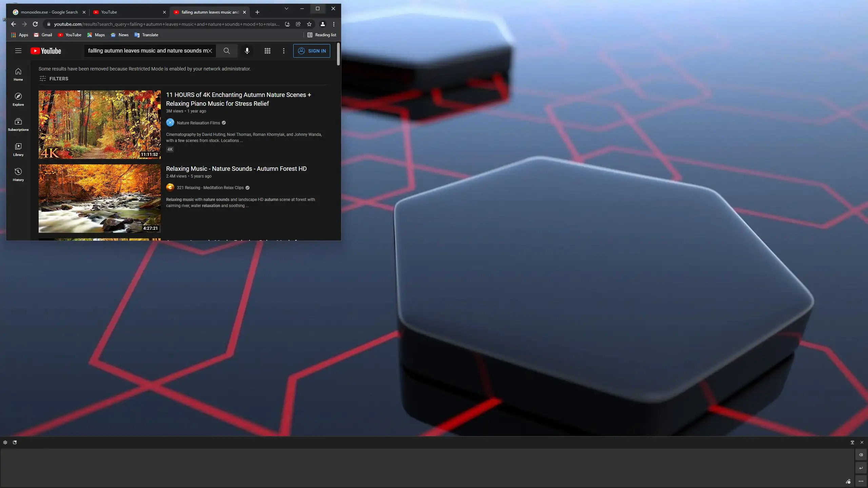The height and width of the screenshot is (488, 868).
Task: Click the page vertical scrollbar thumb
Action: coord(338,54)
